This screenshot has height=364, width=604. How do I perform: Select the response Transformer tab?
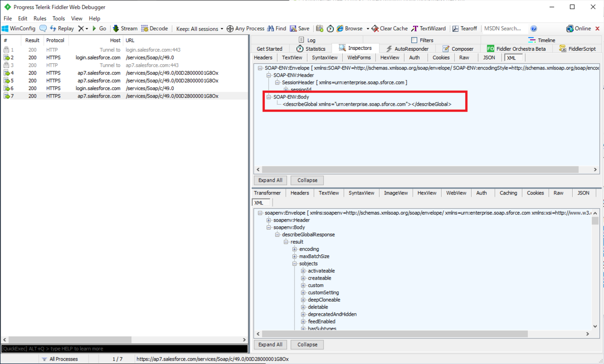click(267, 193)
